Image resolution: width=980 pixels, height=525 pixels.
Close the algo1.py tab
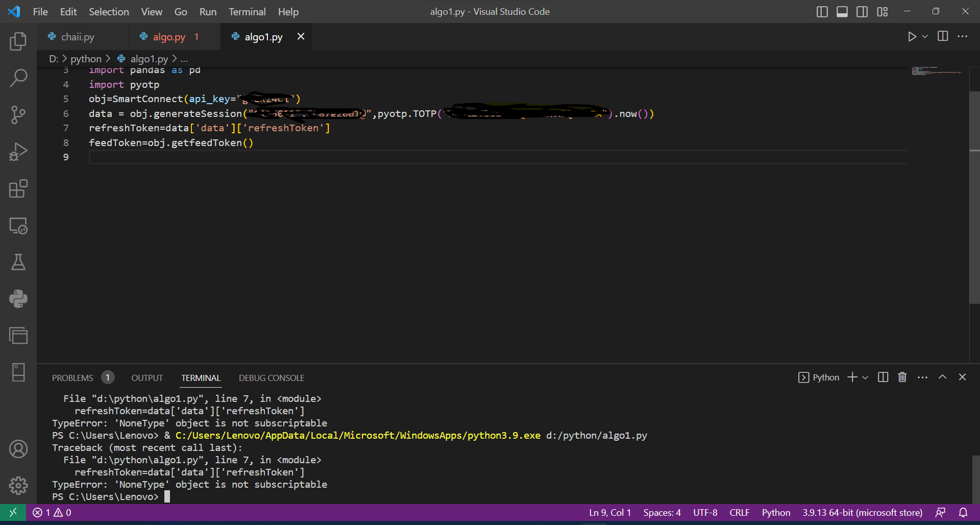(301, 36)
